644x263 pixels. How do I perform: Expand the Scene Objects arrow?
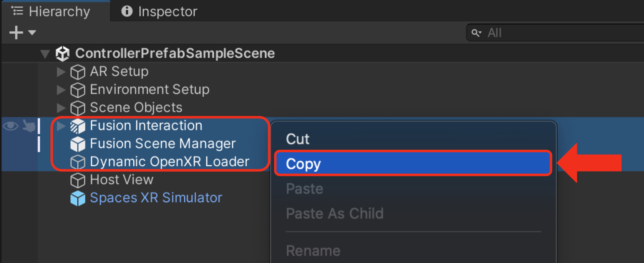[61, 108]
